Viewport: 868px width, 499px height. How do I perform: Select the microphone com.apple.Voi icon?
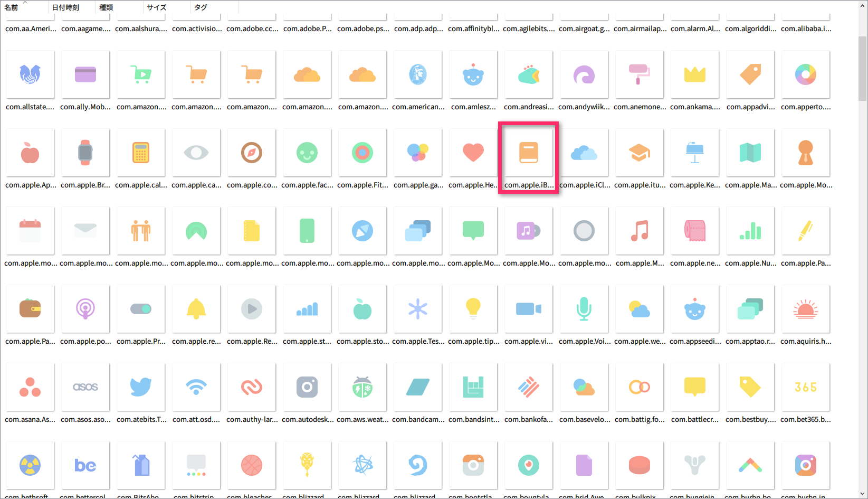[x=584, y=309]
